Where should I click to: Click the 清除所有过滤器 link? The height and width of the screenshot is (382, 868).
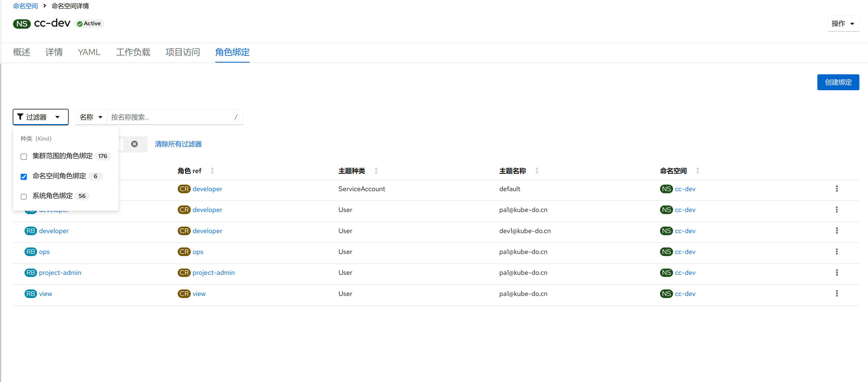click(x=178, y=144)
